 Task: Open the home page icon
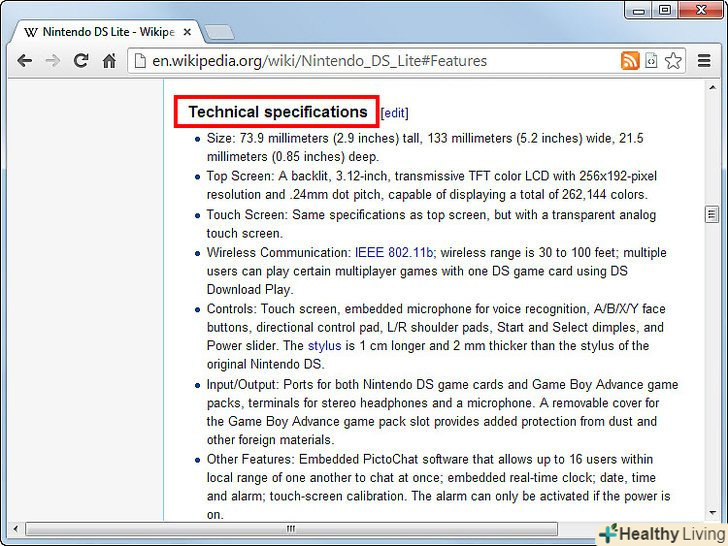click(109, 60)
